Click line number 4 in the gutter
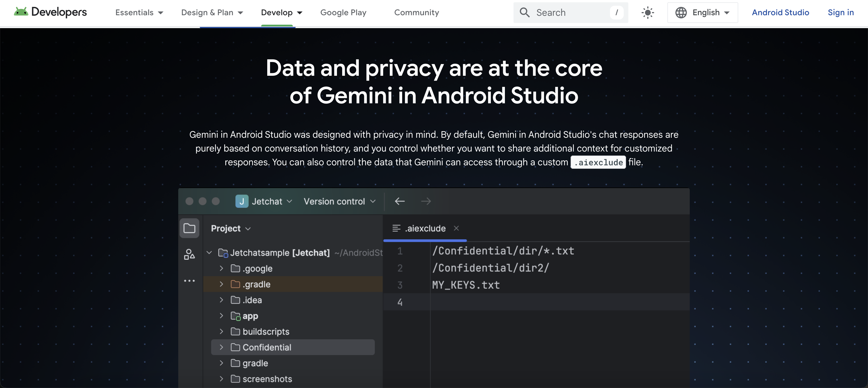Screen dimensions: 868x388 [x=400, y=302]
